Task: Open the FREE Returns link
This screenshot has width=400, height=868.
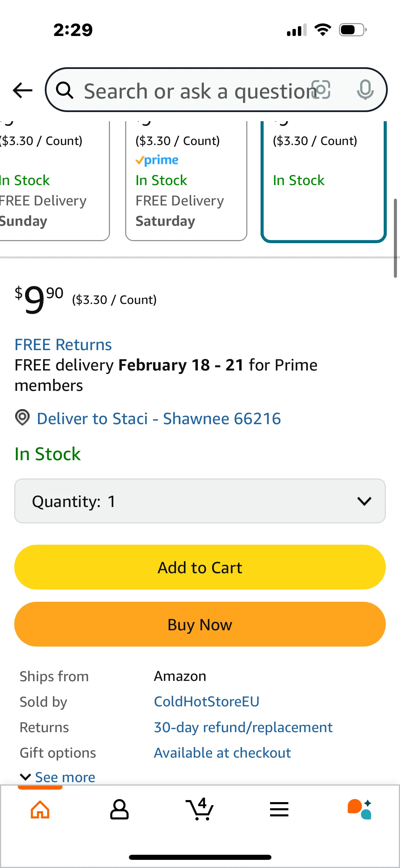Action: pos(63,345)
